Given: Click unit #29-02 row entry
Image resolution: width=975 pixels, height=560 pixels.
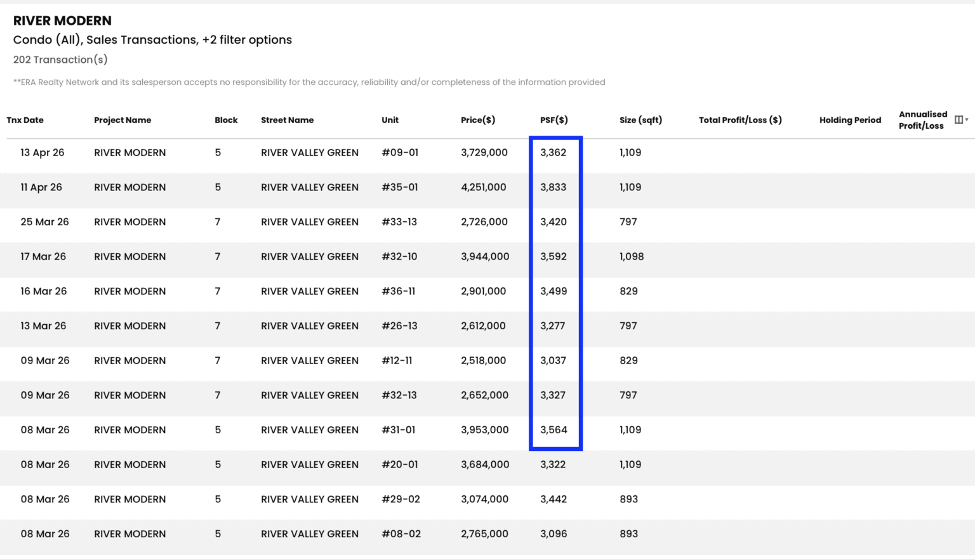Looking at the screenshot, I should pos(401,499).
